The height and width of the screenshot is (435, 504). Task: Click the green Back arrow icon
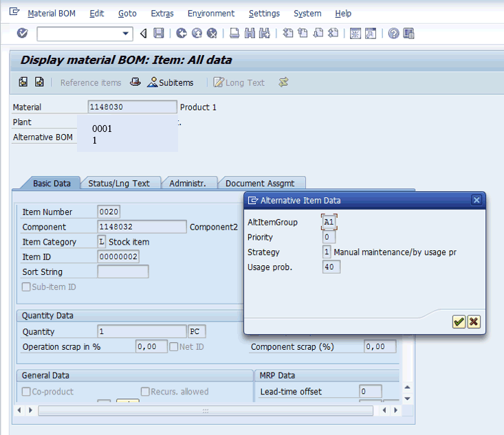point(182,33)
